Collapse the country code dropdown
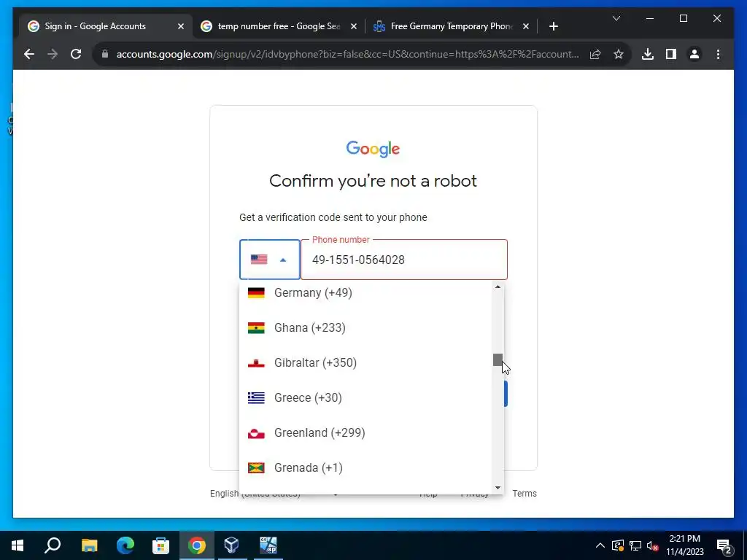This screenshot has height=560, width=747. tap(270, 260)
